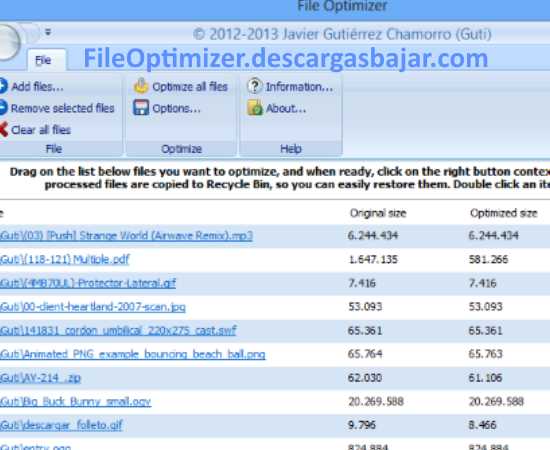Select original size value 53.093
The width and height of the screenshot is (550, 450).
coord(365,307)
